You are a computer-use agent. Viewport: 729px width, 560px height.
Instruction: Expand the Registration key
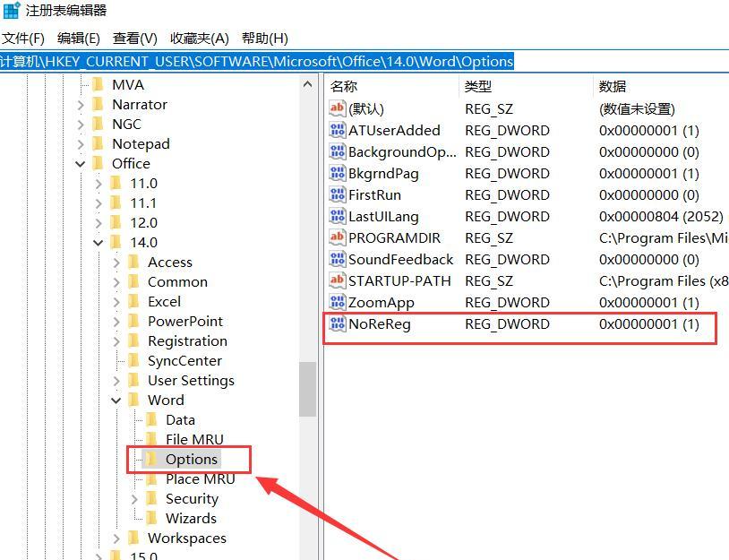[116, 341]
